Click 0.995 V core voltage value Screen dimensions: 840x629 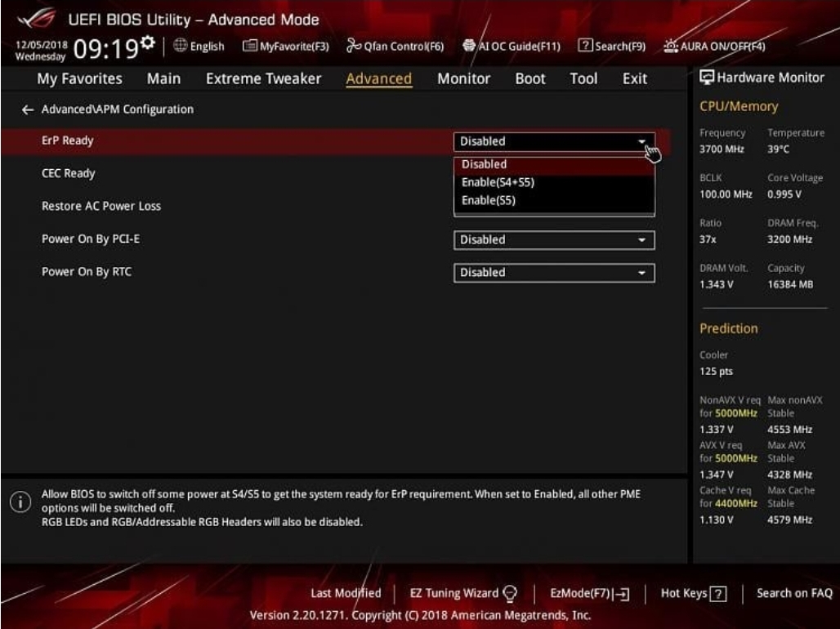pyautogui.click(x=784, y=194)
